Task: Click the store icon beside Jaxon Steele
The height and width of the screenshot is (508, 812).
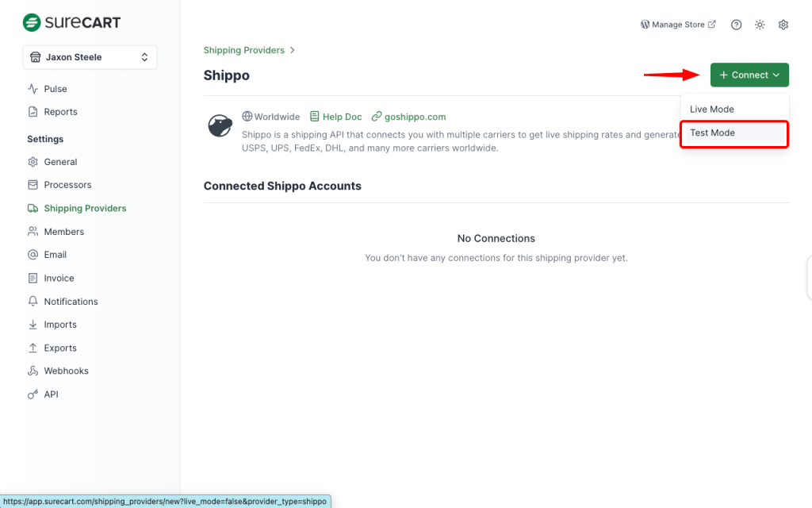Action: [x=35, y=57]
